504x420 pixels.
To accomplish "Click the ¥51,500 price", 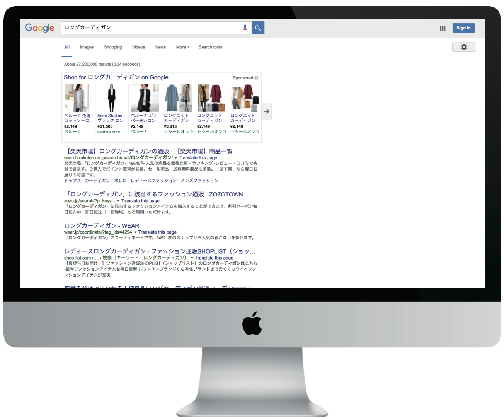I will (x=105, y=126).
